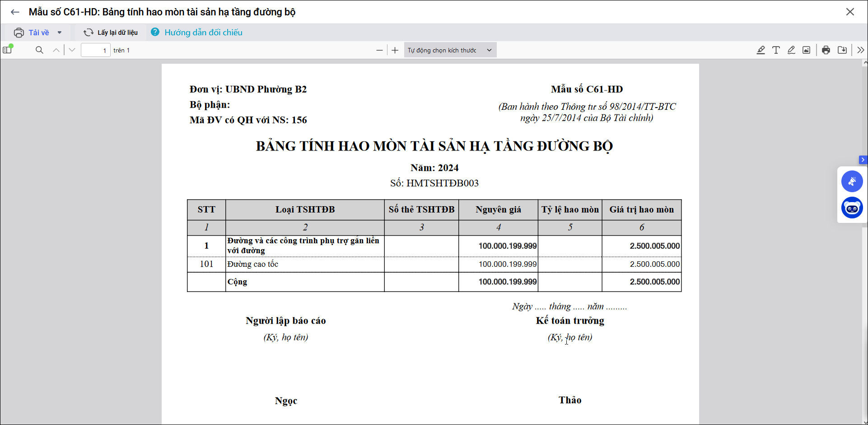Screen dimensions: 868x425
Task: Go to the next page
Action: (72, 50)
